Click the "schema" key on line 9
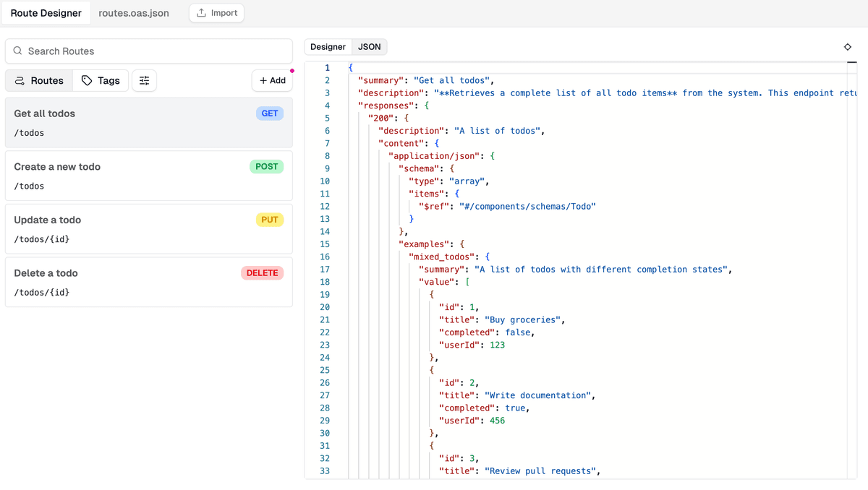868x490 pixels. 420,168
